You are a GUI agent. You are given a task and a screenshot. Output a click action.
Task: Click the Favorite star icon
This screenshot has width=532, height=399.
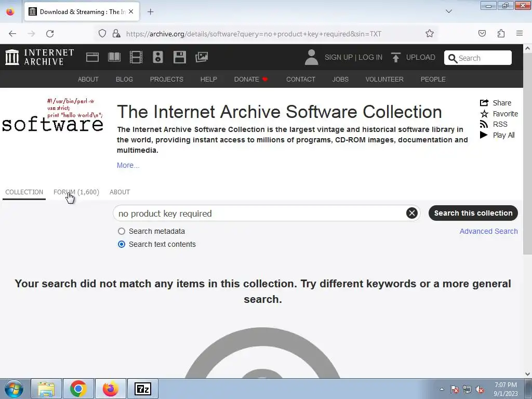(484, 114)
